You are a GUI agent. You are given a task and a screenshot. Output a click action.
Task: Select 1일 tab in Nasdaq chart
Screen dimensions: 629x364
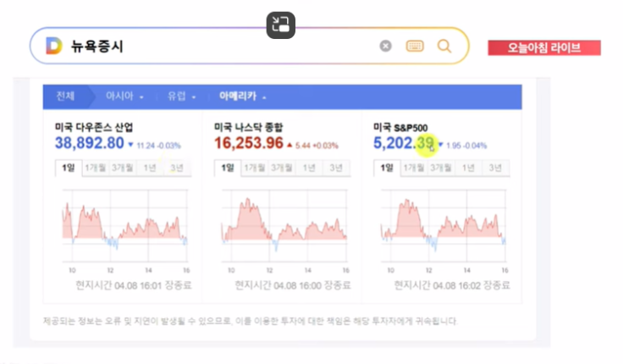[x=228, y=168]
